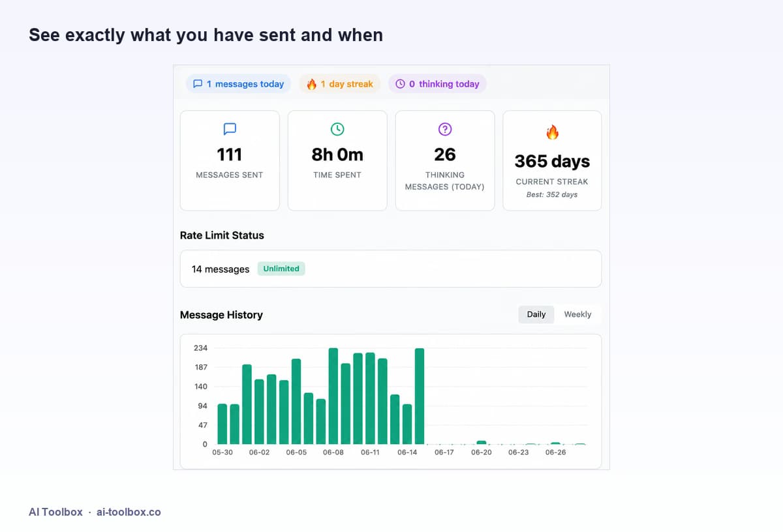Click the 'AI Toolbox' footer label

click(55, 512)
